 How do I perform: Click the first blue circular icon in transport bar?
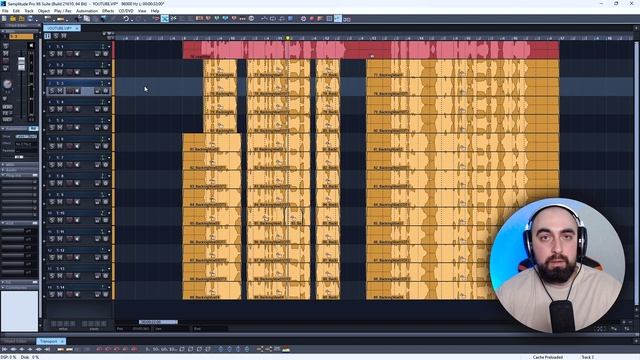click(x=221, y=349)
